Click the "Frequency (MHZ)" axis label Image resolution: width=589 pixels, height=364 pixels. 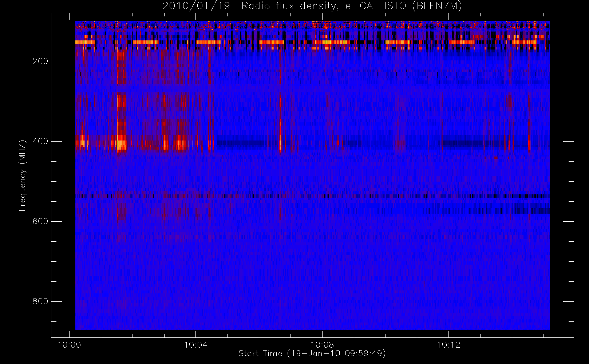(23, 175)
